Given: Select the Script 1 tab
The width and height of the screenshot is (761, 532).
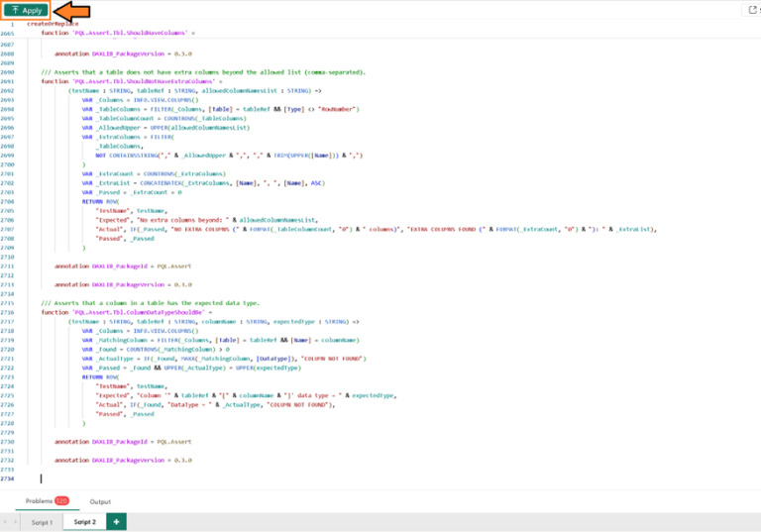Looking at the screenshot, I should (x=42, y=522).
